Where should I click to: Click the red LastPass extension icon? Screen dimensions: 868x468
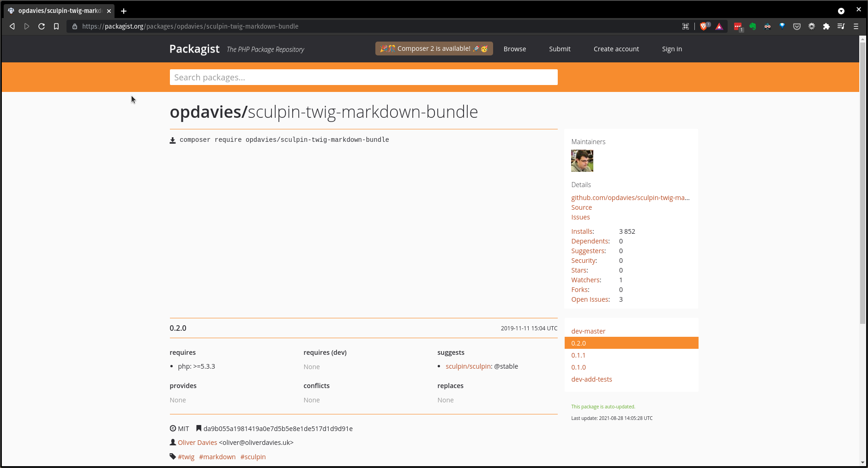pos(738,26)
